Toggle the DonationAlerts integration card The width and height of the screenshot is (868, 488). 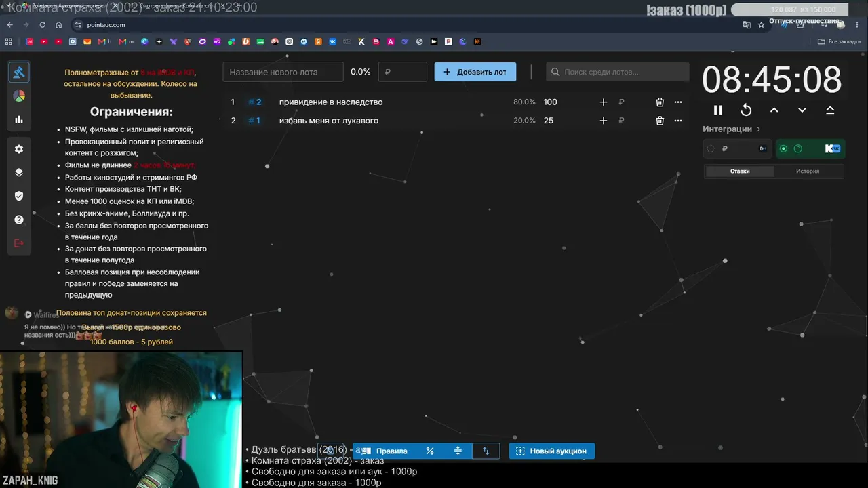point(737,148)
